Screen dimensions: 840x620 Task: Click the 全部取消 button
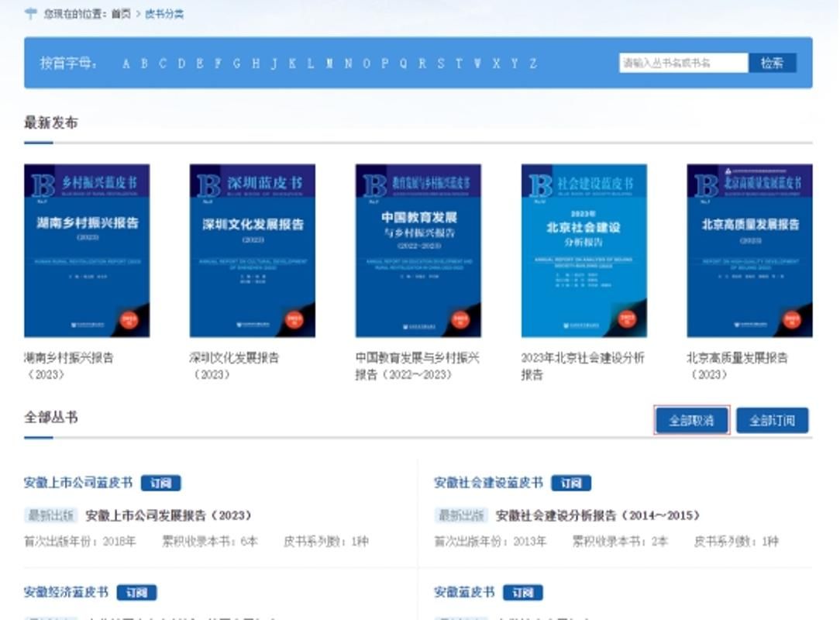click(x=692, y=420)
